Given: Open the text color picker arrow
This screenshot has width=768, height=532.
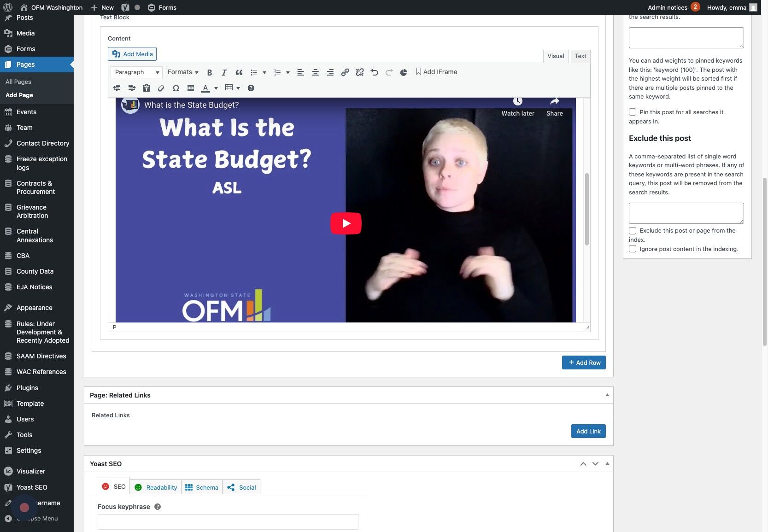Looking at the screenshot, I should [216, 88].
